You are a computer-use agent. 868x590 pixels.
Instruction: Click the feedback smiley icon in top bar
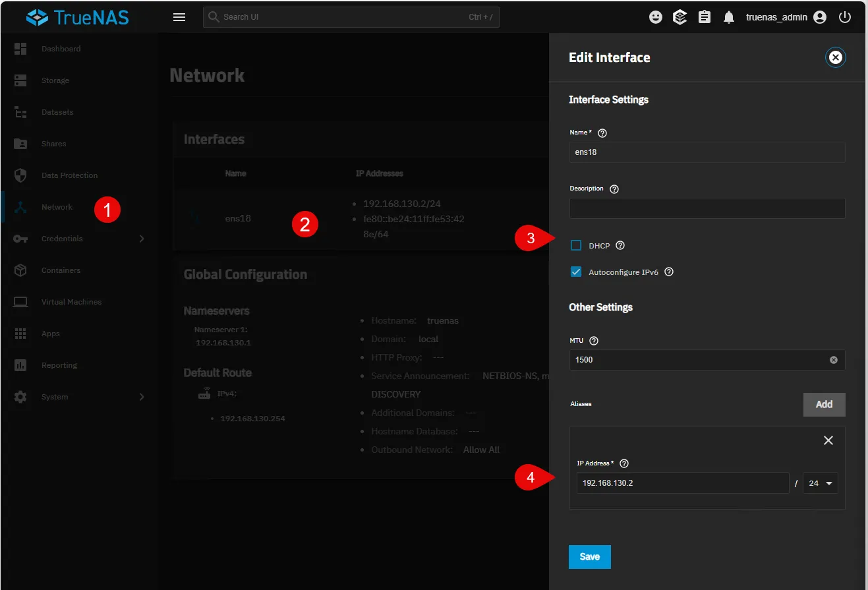coord(655,17)
